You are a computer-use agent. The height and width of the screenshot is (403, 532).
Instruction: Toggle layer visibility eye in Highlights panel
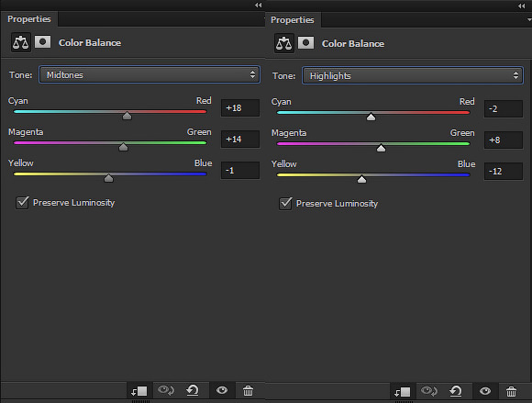pos(485,391)
